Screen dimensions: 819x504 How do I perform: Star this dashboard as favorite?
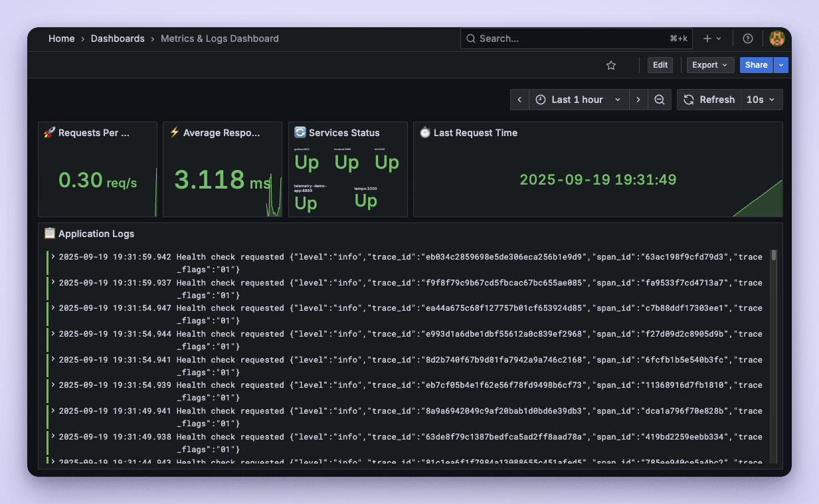pyautogui.click(x=611, y=65)
